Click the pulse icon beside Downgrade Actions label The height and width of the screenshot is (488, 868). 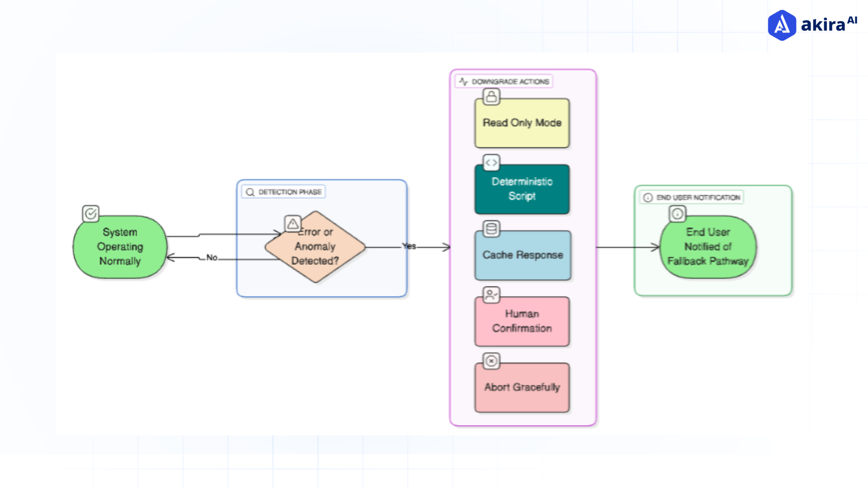pos(462,81)
